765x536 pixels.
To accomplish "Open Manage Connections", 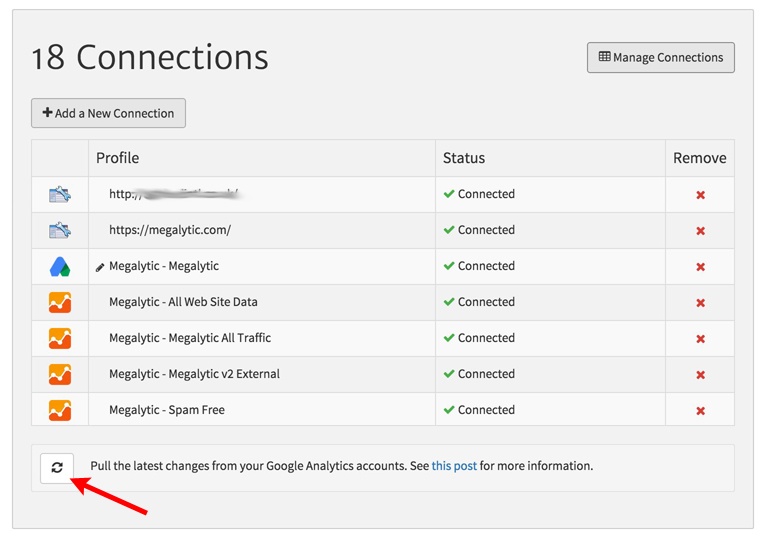I will tap(660, 58).
